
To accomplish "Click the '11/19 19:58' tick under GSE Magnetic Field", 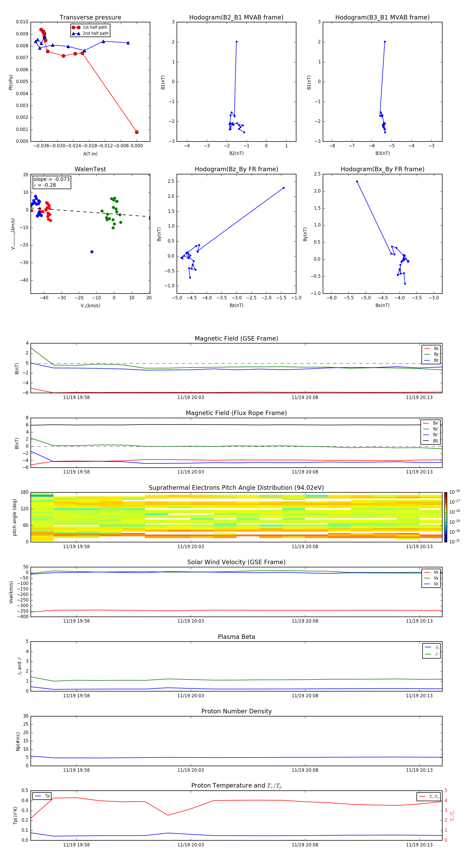I will (76, 397).
